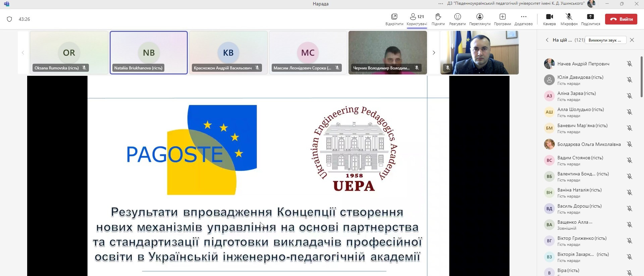Click mic icon for Аліна Зарва
Viewport: 644px width, 276px height.
[x=630, y=96]
